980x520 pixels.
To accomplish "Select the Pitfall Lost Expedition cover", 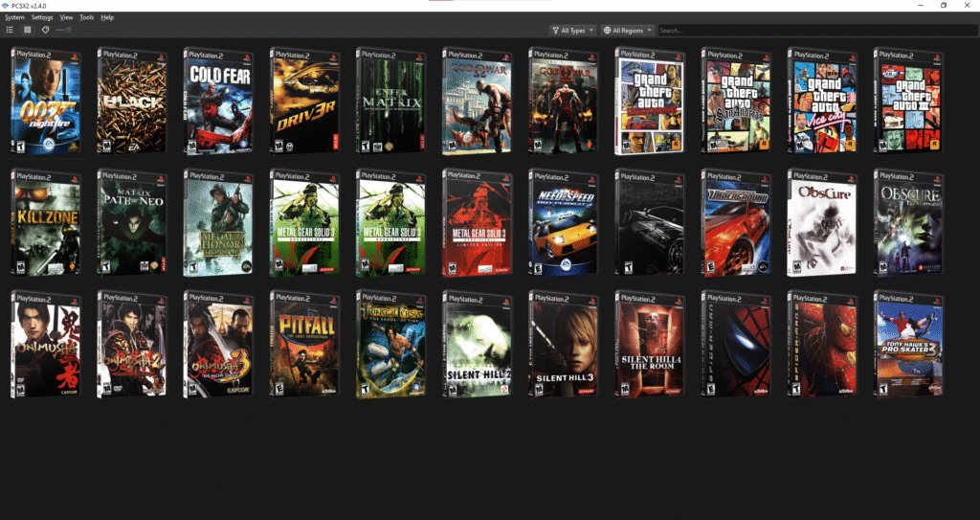I will click(304, 345).
